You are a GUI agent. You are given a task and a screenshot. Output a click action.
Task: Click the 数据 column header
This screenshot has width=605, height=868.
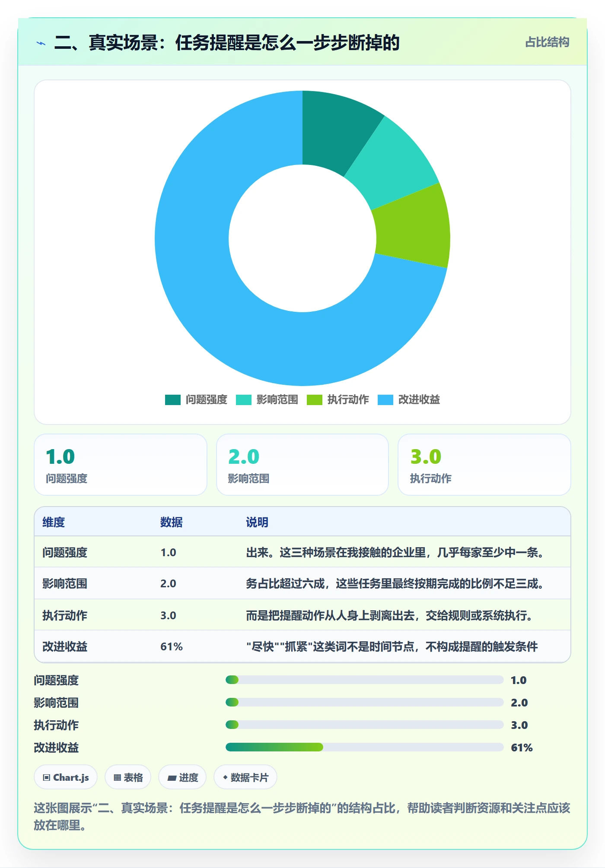(172, 522)
